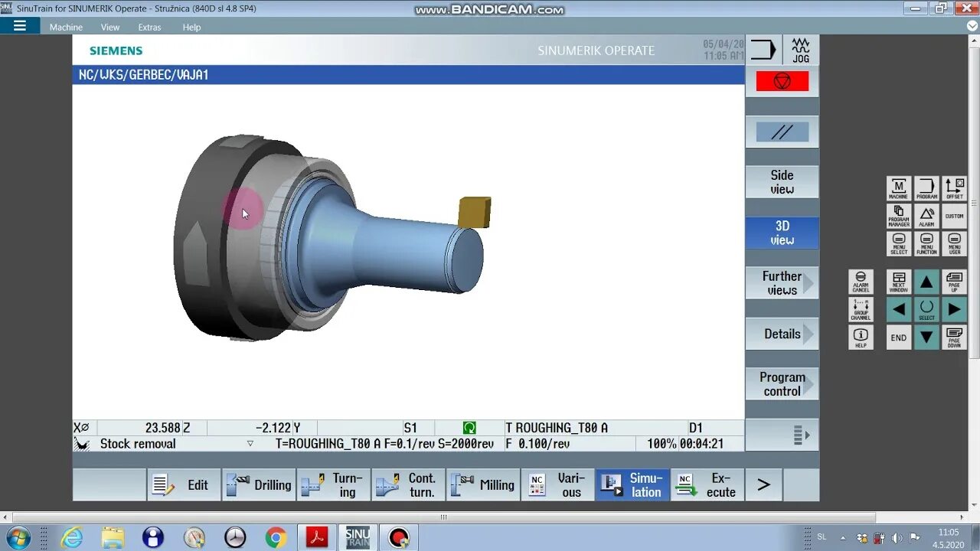Open the Extras menu
Image resolution: width=980 pixels, height=551 pixels.
pyautogui.click(x=149, y=27)
